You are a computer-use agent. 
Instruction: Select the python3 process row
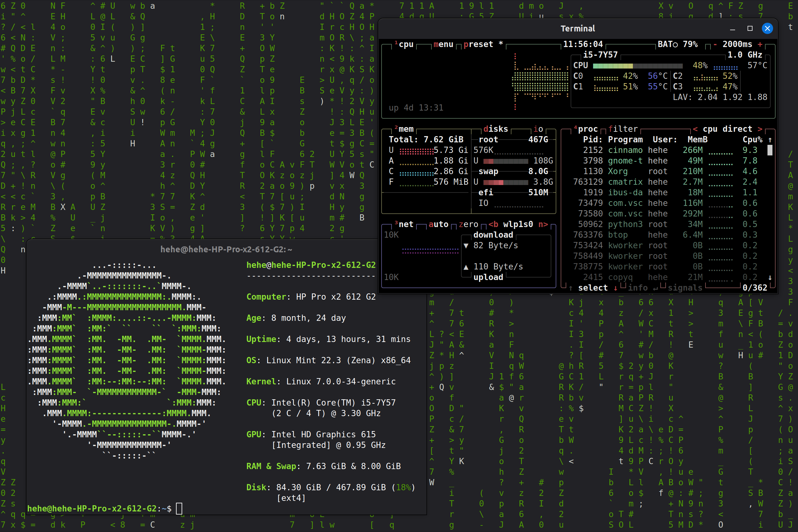[668, 224]
